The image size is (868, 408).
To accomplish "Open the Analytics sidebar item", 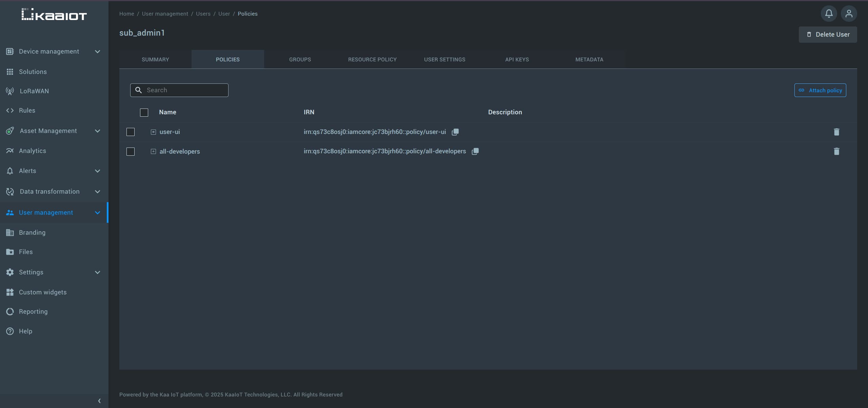I will point(33,151).
